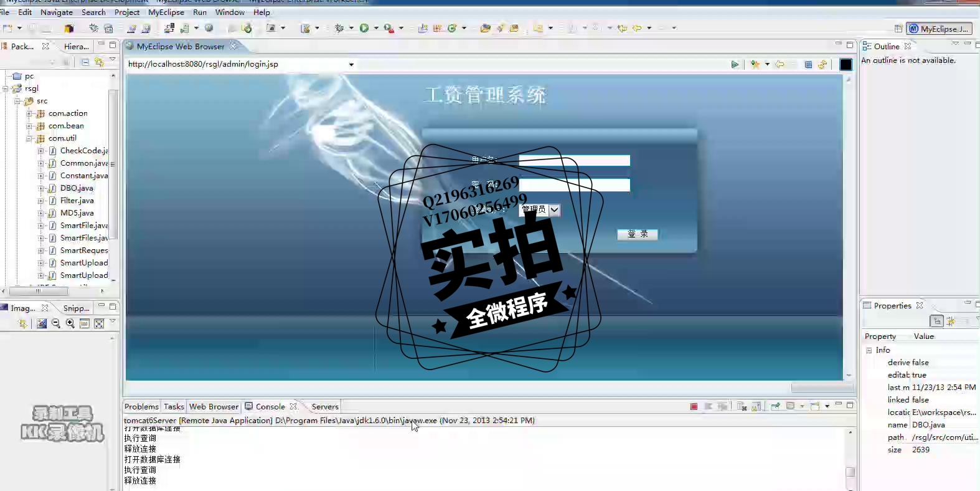
Task: Open the URL address dropdown
Action: pyautogui.click(x=351, y=64)
